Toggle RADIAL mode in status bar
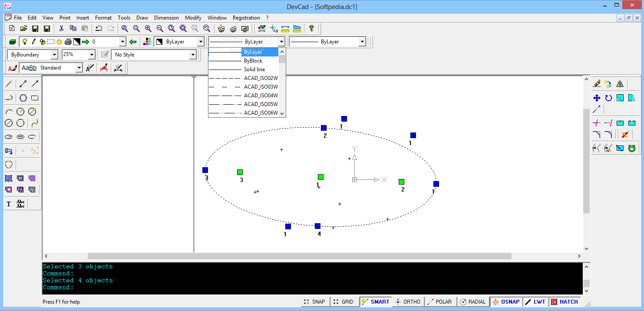Image resolution: width=644 pixels, height=311 pixels. tap(473, 302)
